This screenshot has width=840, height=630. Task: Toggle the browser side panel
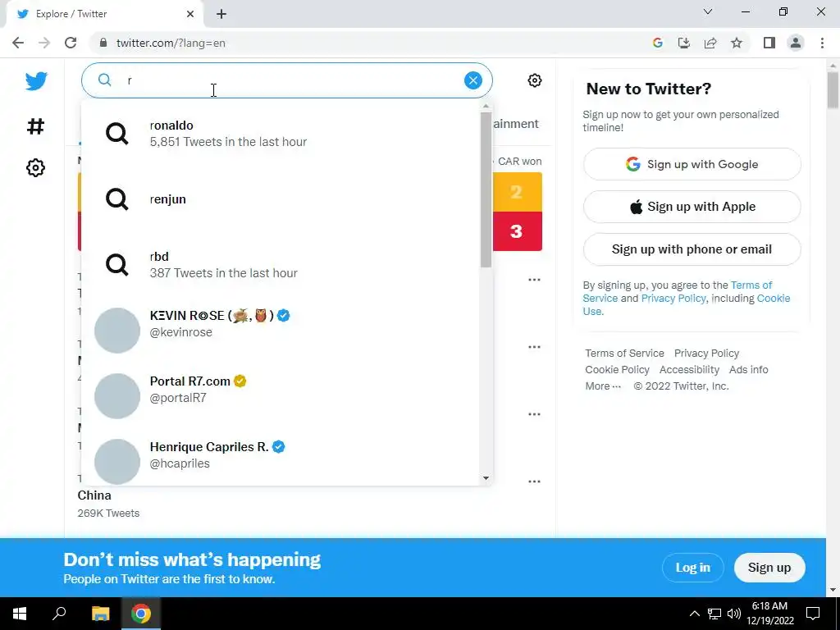(x=769, y=43)
